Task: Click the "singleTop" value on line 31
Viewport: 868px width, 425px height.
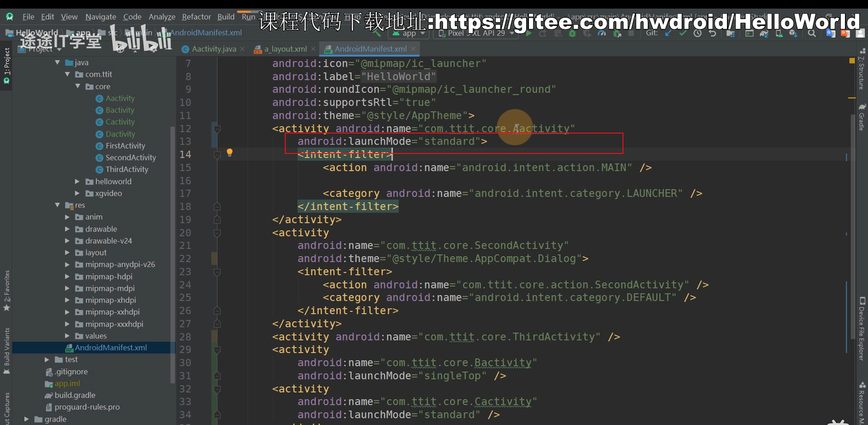Action: 452,375
